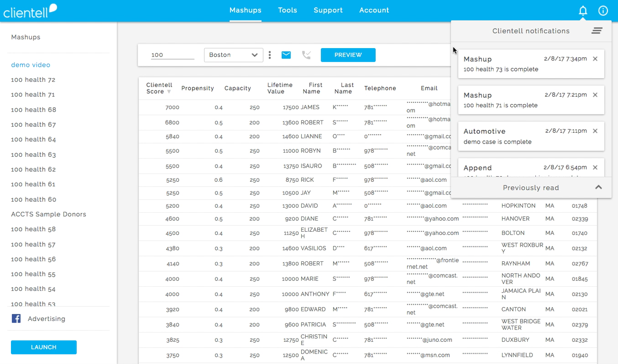The width and height of the screenshot is (618, 364).
Task: Click the Clientell logo
Action: pyautogui.click(x=30, y=11)
